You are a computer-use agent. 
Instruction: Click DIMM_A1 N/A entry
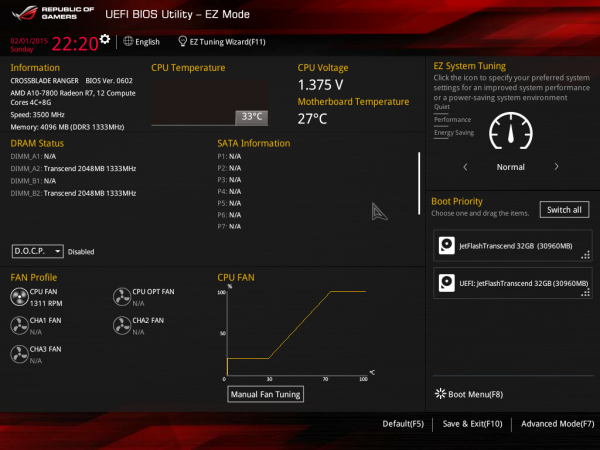(x=33, y=157)
